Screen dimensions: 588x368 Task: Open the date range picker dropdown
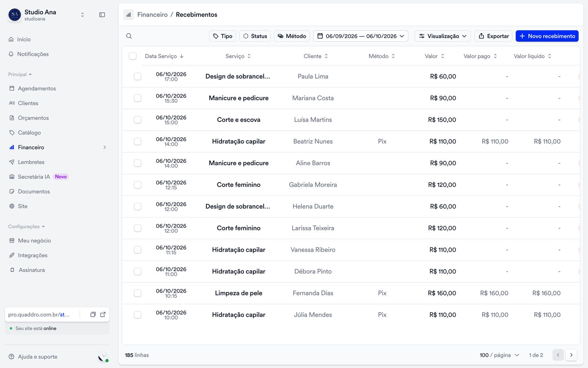(361, 36)
